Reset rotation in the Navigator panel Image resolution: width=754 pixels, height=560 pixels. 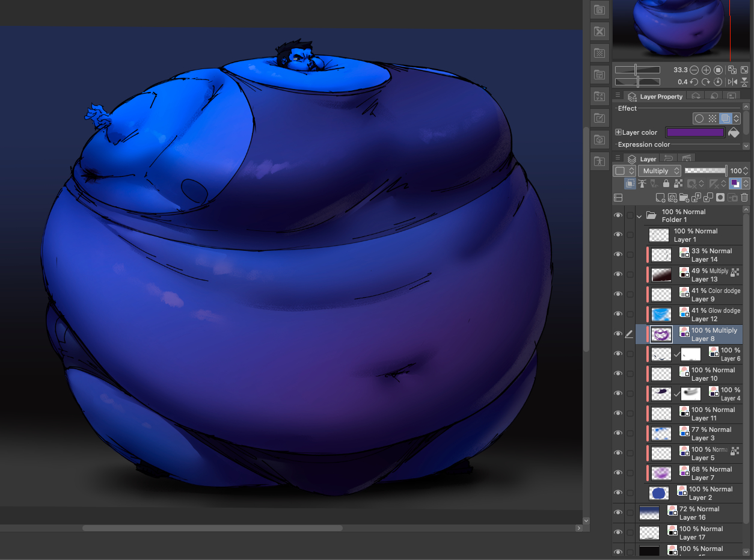click(718, 82)
